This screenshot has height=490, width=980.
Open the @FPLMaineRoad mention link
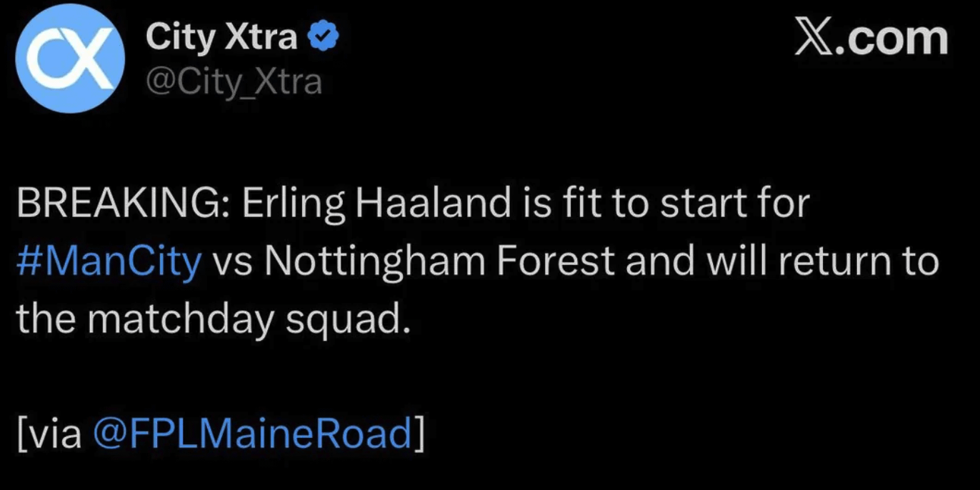point(253,434)
